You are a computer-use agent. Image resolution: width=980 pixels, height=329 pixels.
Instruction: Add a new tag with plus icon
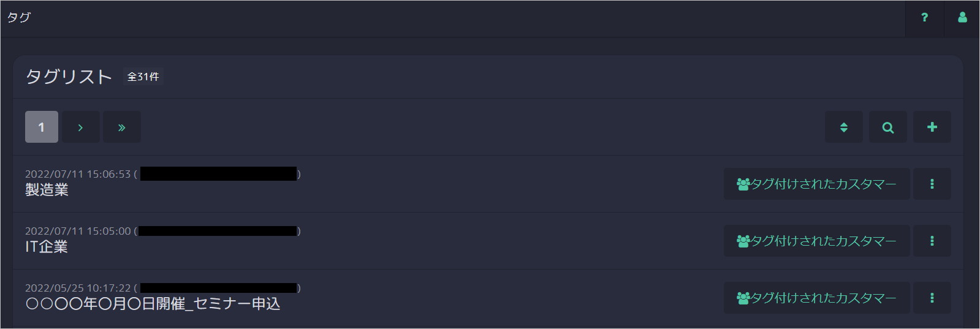pos(932,127)
